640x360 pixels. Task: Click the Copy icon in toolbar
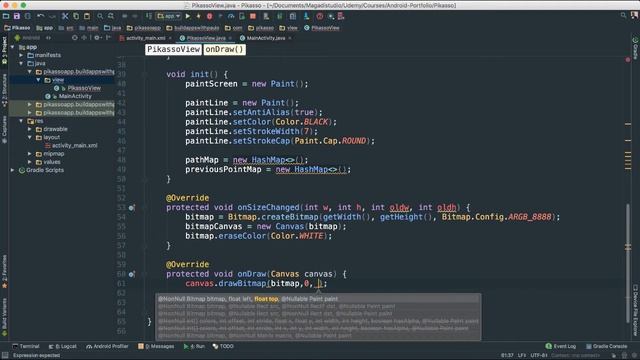[76, 16]
